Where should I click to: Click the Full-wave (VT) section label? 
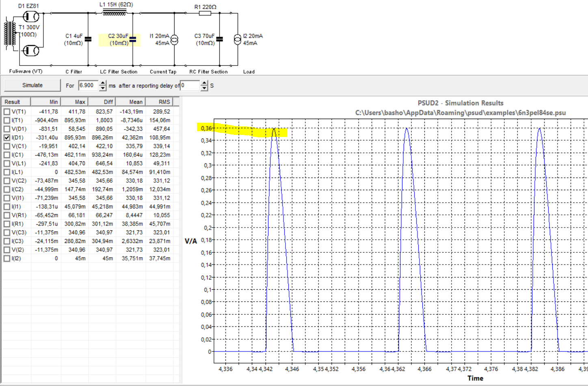click(x=26, y=72)
